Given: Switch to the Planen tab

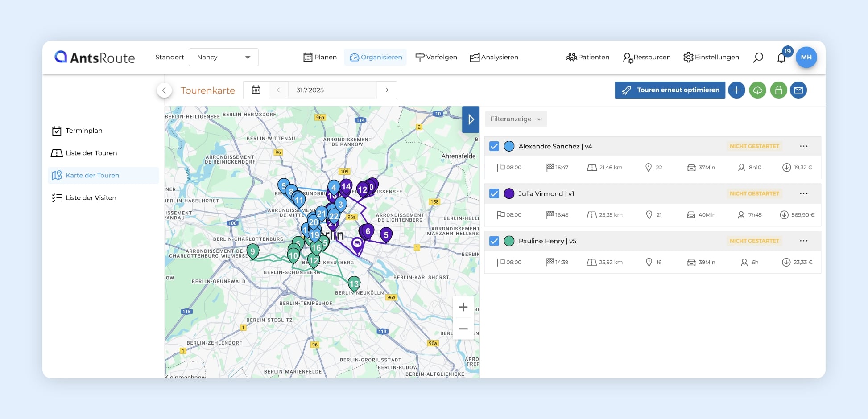Looking at the screenshot, I should (x=320, y=58).
